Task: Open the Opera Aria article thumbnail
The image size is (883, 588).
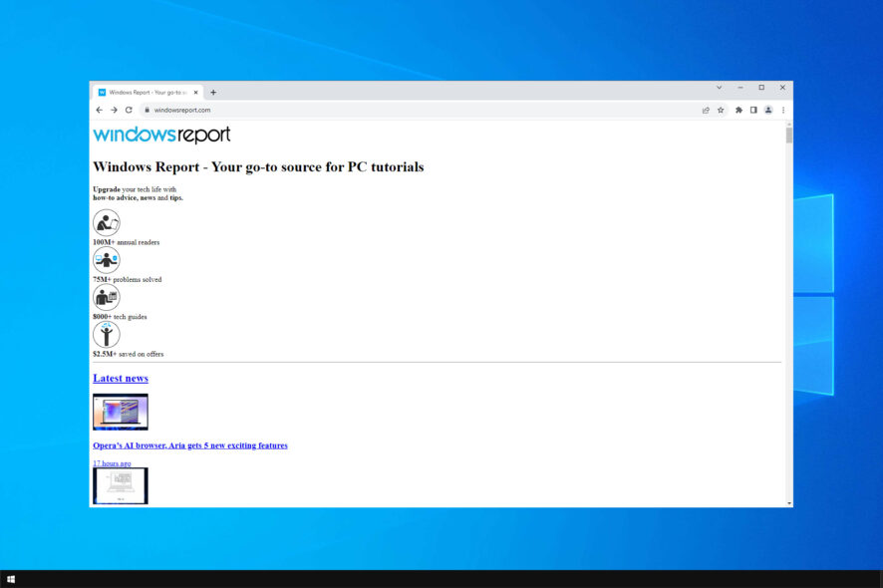Action: point(121,412)
